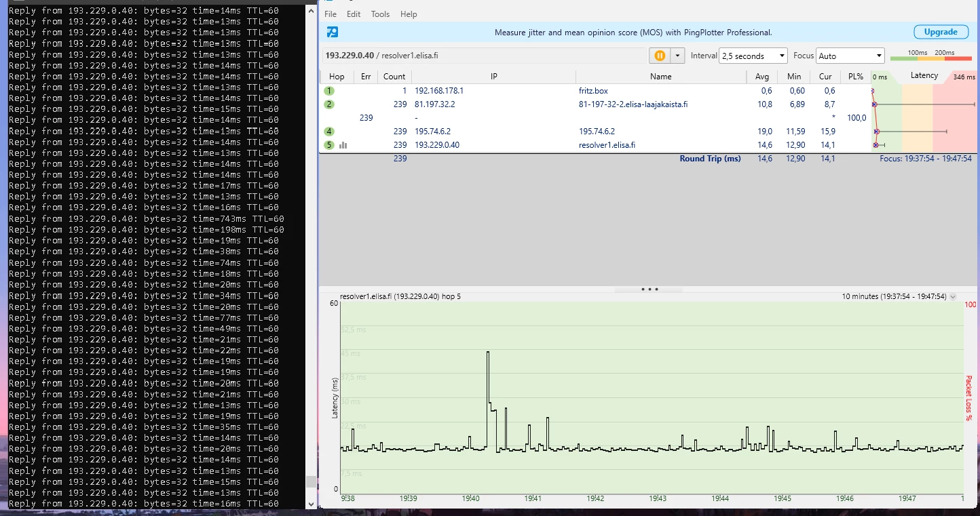This screenshot has height=516, width=980.
Task: Click the time=743ms reply line in console
Action: pyautogui.click(x=147, y=219)
